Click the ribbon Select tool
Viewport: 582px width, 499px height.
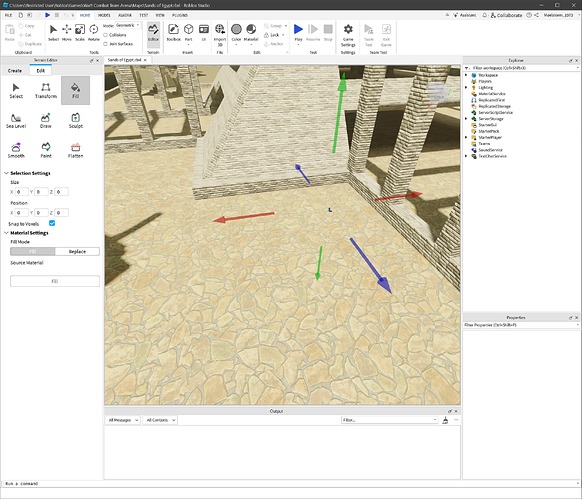click(53, 32)
